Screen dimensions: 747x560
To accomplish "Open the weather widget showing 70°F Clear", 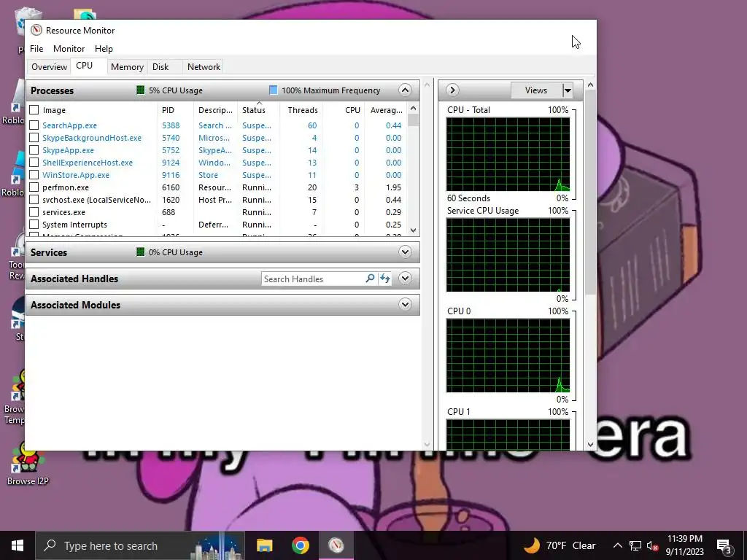I will 560,545.
